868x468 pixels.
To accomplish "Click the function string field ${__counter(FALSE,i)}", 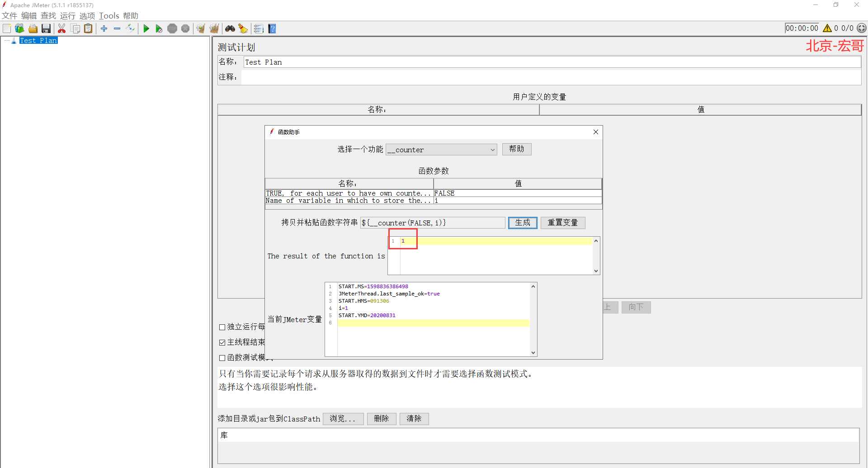I will (433, 223).
